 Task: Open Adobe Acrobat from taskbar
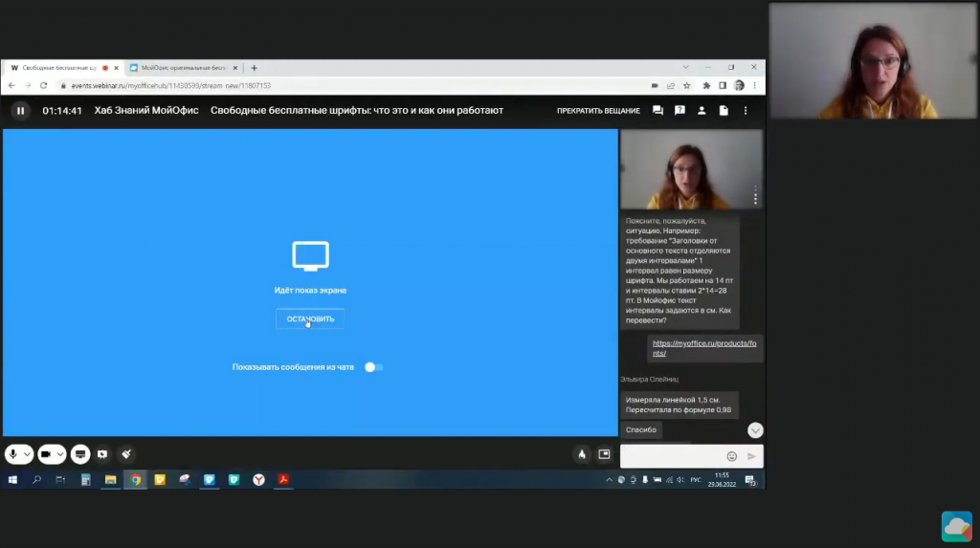[x=283, y=480]
